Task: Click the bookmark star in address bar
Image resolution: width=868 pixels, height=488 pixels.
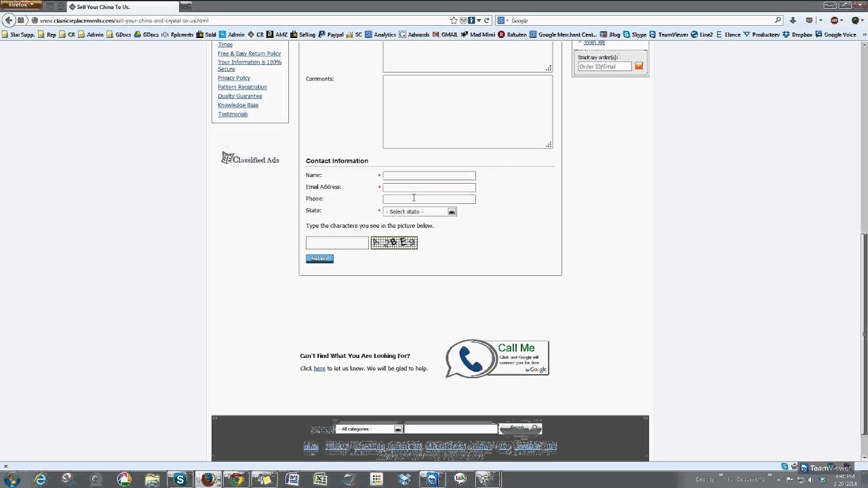Action: (454, 20)
